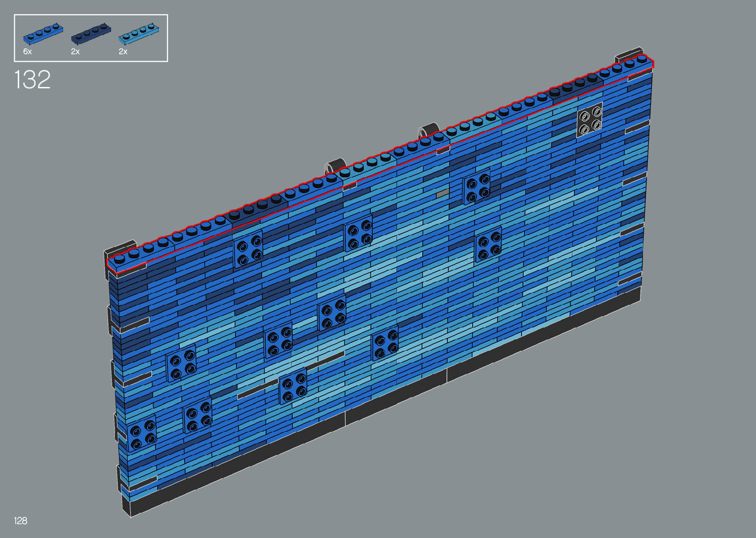Screen dimensions: 756x538
Task: Click the step number 132
Action: click(33, 80)
